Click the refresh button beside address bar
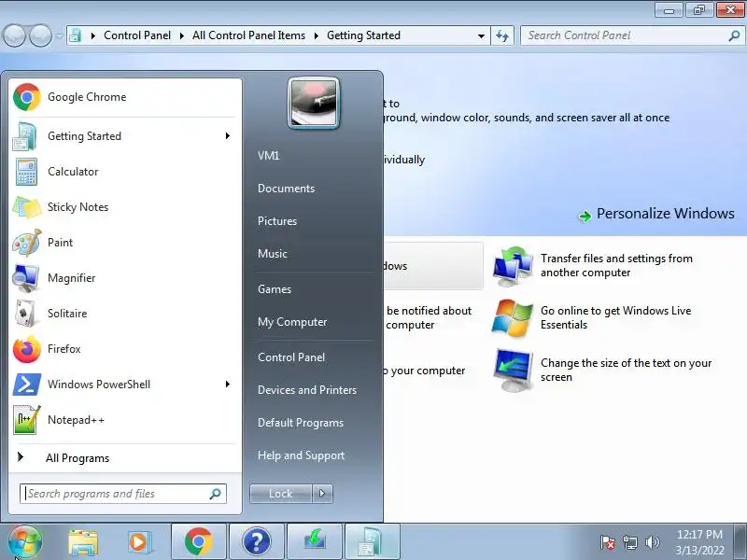Image resolution: width=747 pixels, height=560 pixels. pos(502,35)
